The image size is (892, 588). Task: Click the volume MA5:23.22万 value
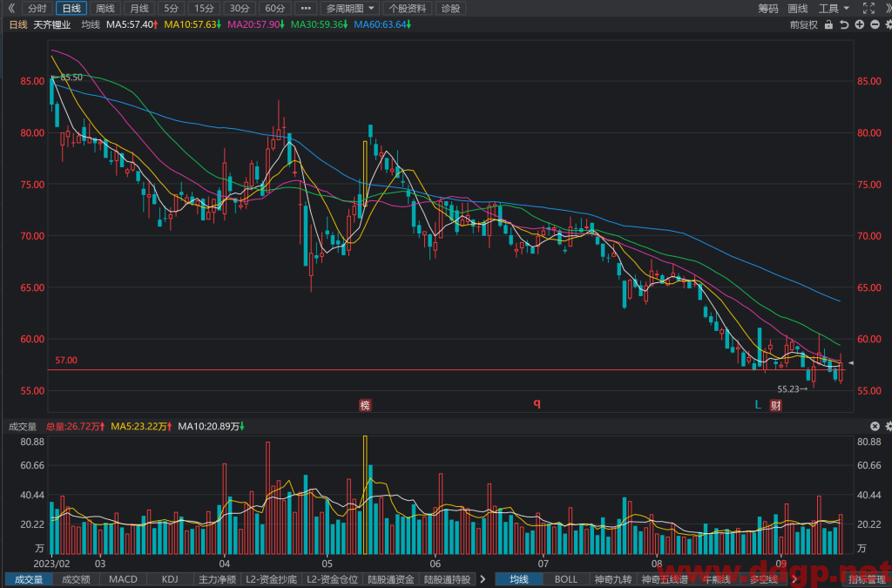(x=142, y=426)
